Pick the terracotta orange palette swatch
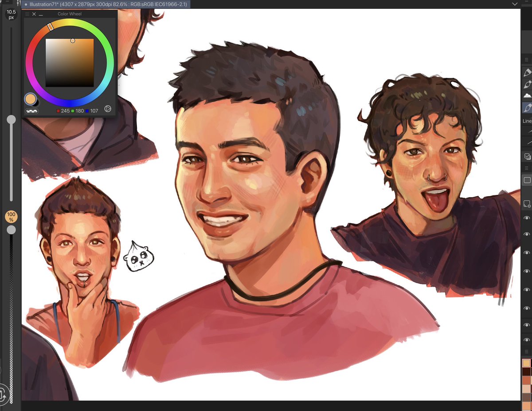This screenshot has height=411, width=532. pos(526,380)
